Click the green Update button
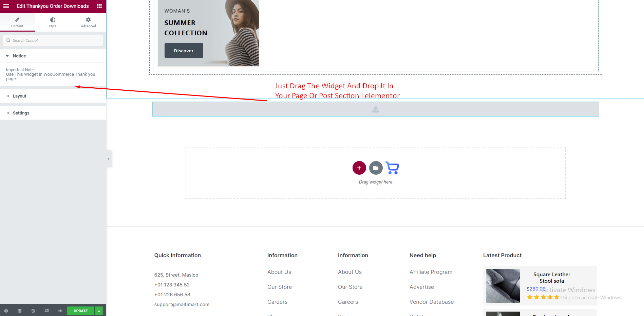644x316 pixels. (80, 311)
